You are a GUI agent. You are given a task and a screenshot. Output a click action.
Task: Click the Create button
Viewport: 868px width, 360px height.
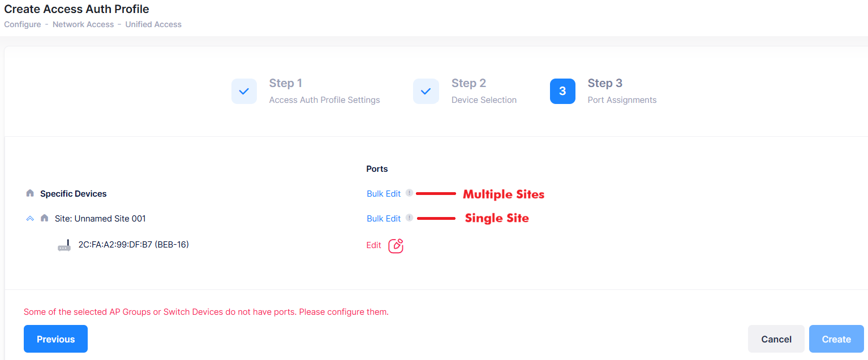coord(836,339)
